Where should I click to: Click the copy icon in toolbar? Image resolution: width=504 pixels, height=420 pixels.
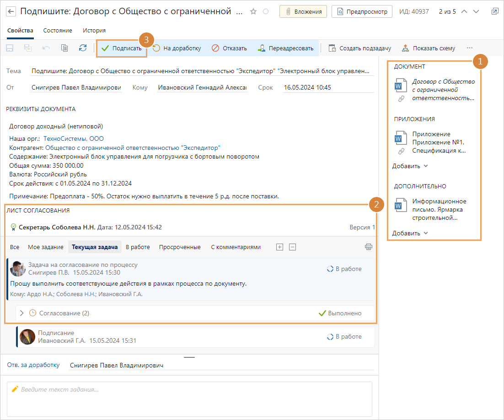64,48
